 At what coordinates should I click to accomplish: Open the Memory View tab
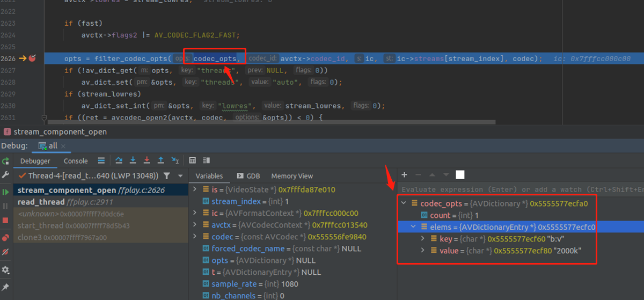pos(291,175)
